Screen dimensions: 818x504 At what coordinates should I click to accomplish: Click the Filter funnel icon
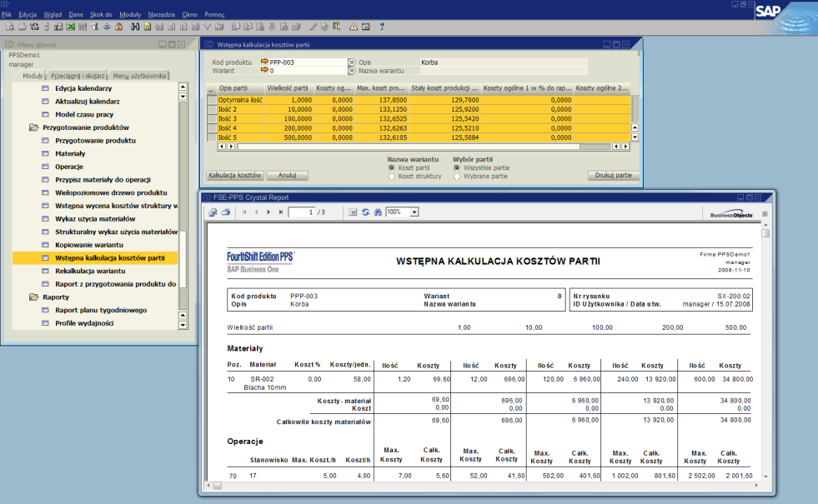[207, 27]
